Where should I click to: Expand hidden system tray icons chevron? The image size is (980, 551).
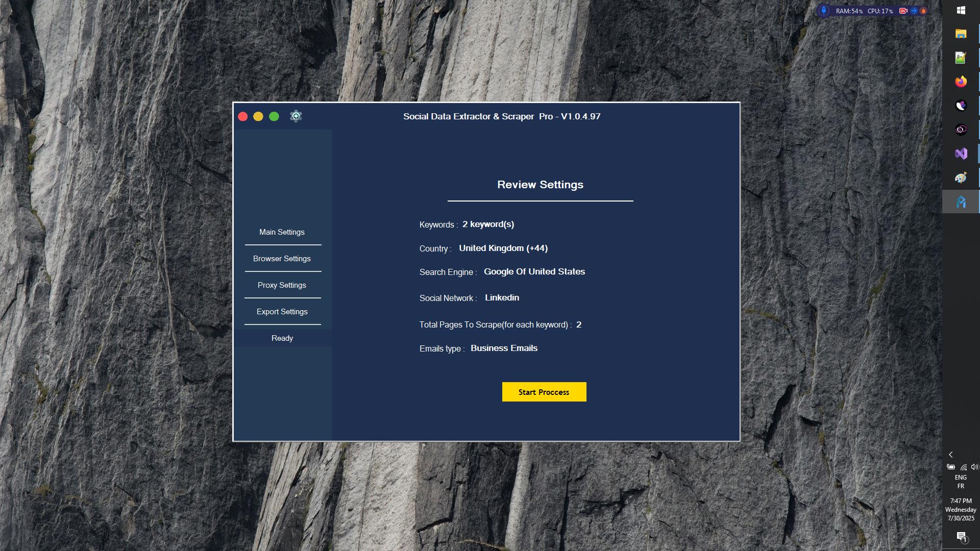pyautogui.click(x=950, y=455)
